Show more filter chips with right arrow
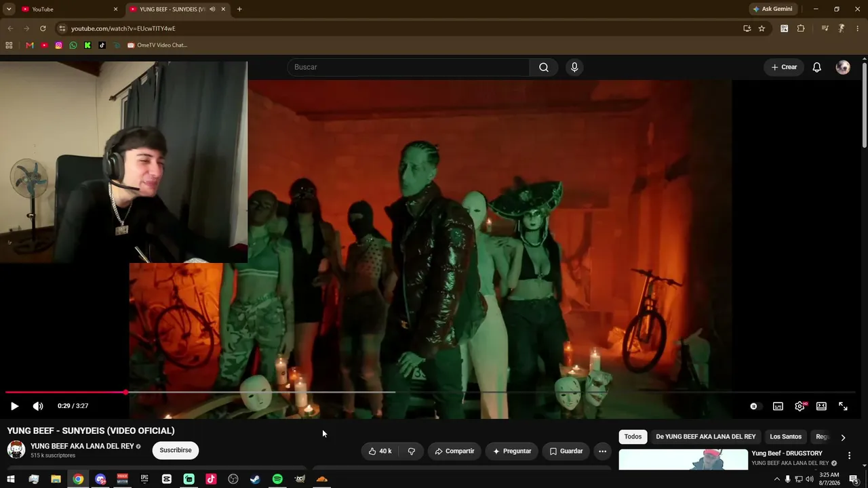868x488 pixels. click(843, 437)
